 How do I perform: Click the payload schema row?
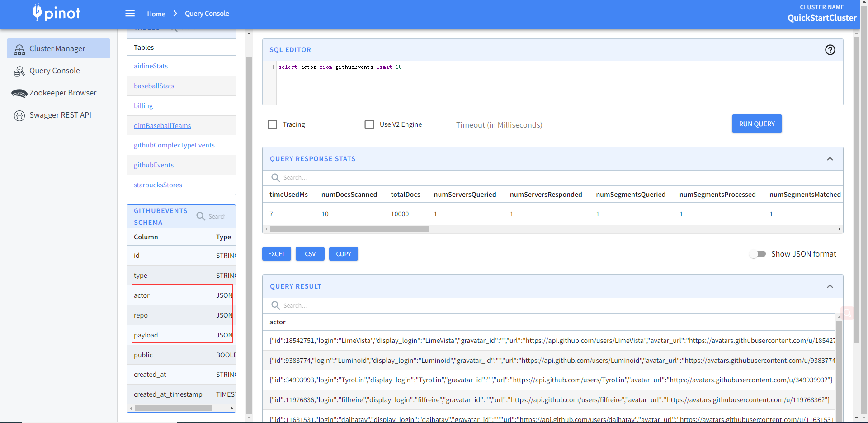182,335
